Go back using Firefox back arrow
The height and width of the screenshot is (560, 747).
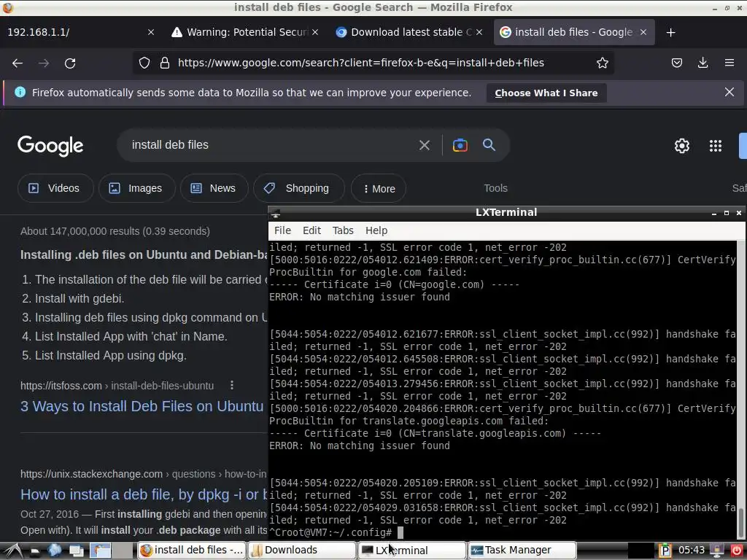[18, 63]
